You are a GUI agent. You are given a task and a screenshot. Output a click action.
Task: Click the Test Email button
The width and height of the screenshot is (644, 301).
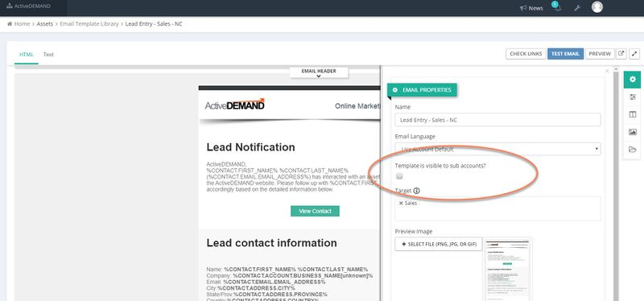(565, 54)
